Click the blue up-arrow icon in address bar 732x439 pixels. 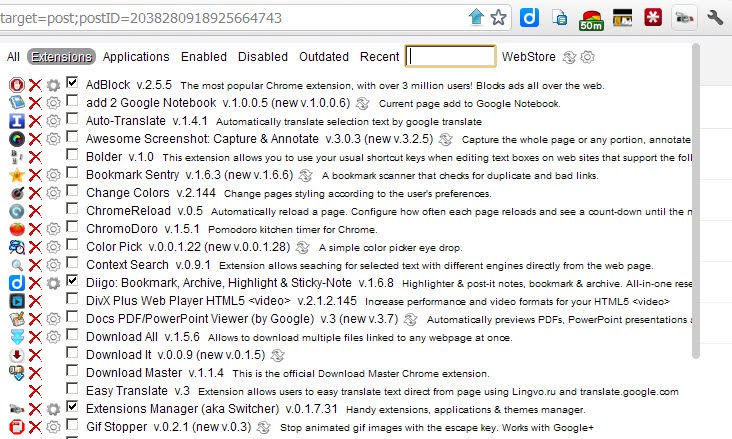pos(476,17)
